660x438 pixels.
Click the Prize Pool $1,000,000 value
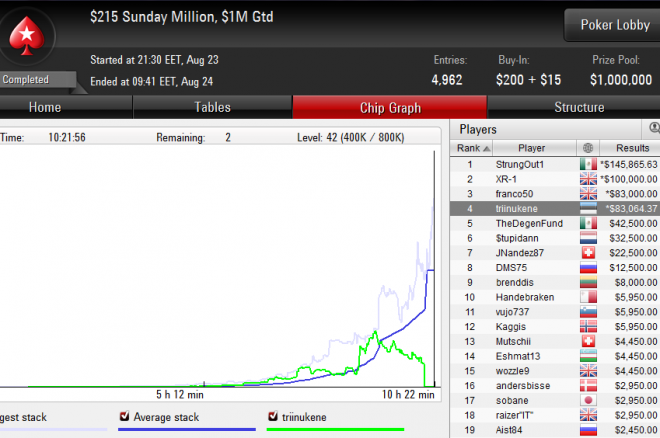point(621,80)
